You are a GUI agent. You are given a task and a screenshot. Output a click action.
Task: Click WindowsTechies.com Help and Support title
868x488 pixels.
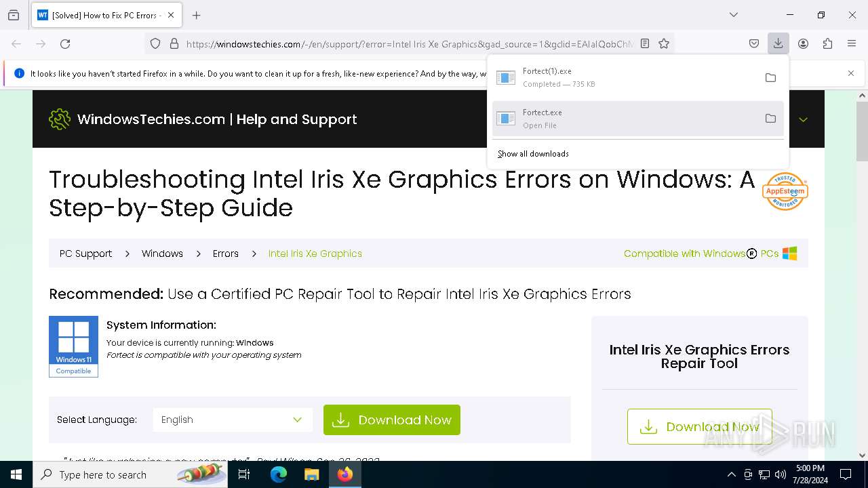pyautogui.click(x=217, y=119)
